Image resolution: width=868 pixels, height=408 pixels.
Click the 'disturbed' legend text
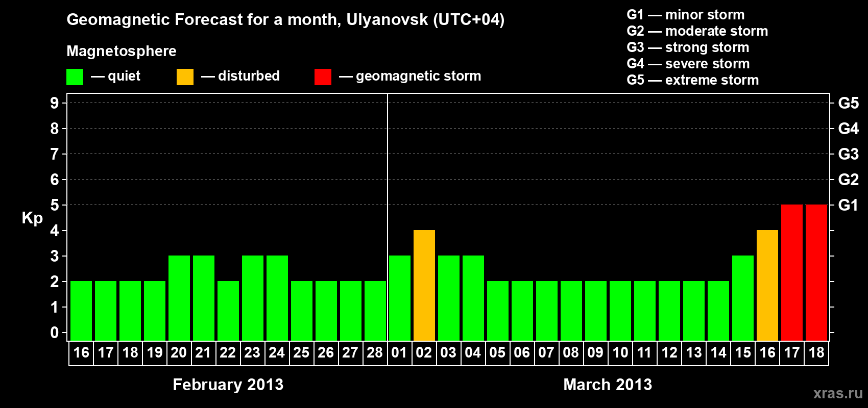[x=249, y=76]
